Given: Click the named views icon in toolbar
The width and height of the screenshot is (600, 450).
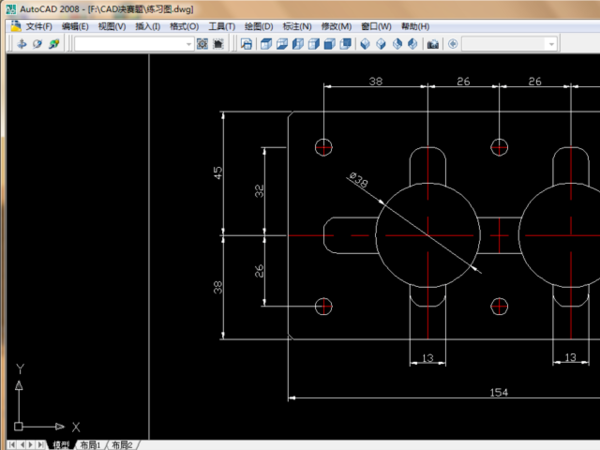Looking at the screenshot, I should (247, 44).
